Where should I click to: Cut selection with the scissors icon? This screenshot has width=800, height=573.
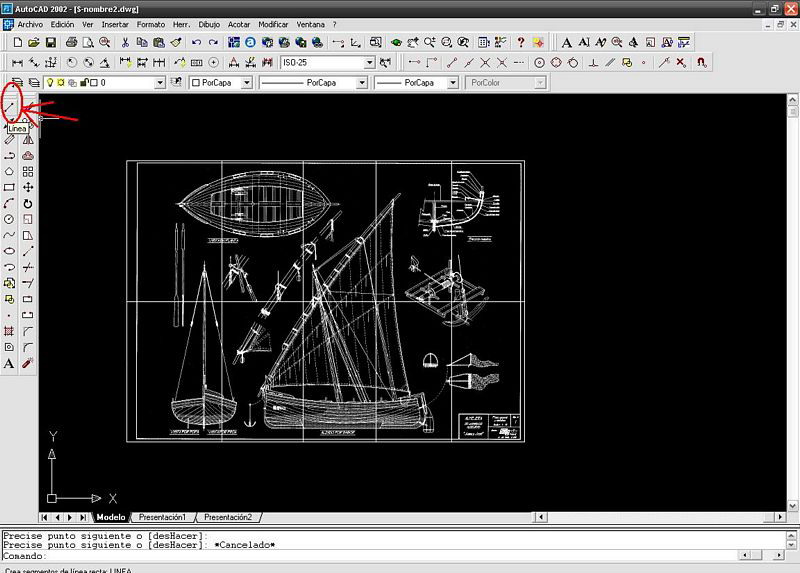click(125, 42)
